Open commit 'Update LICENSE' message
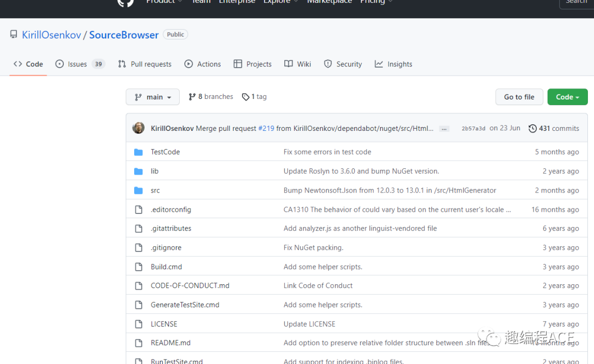 tap(310, 324)
